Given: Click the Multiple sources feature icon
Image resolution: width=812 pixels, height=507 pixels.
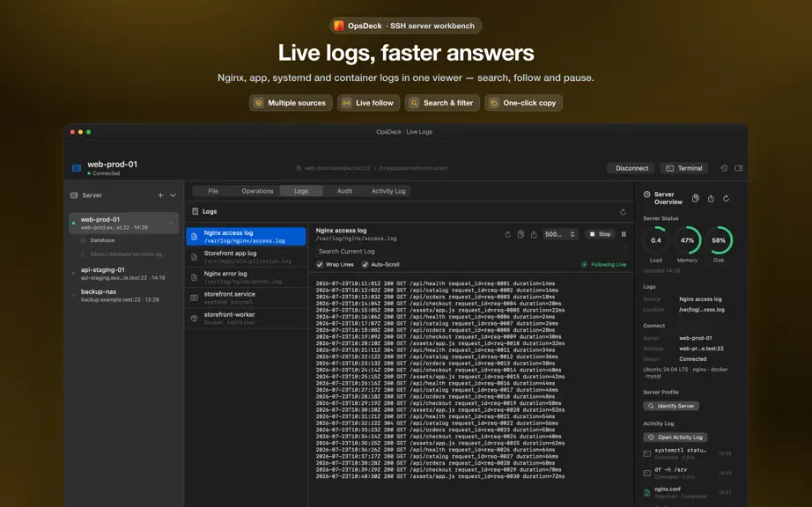Looking at the screenshot, I should tap(258, 103).
